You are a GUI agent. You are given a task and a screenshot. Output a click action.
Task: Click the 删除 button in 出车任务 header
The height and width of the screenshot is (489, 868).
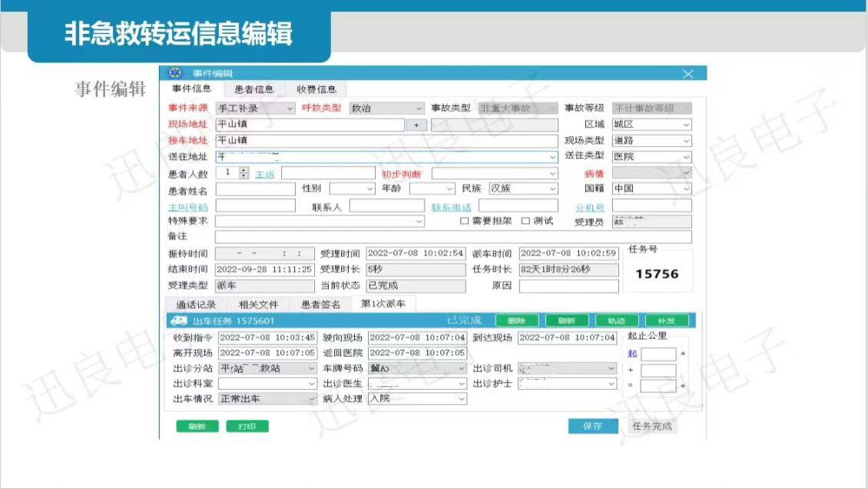pyautogui.click(x=517, y=321)
